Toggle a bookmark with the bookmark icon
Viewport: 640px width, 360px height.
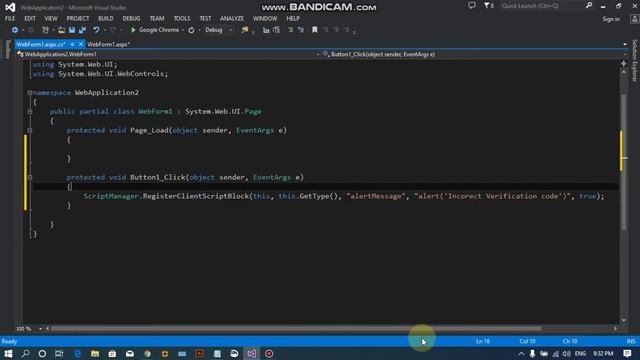point(315,30)
